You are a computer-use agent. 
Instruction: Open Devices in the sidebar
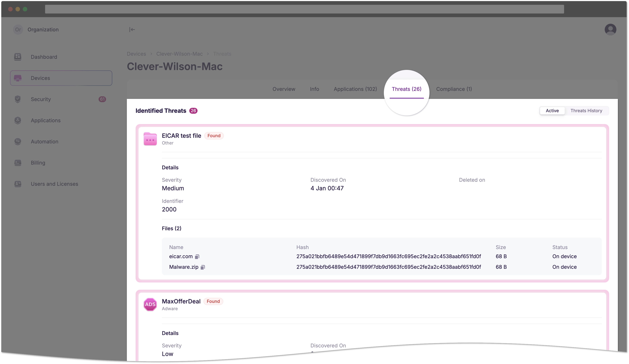click(61, 78)
